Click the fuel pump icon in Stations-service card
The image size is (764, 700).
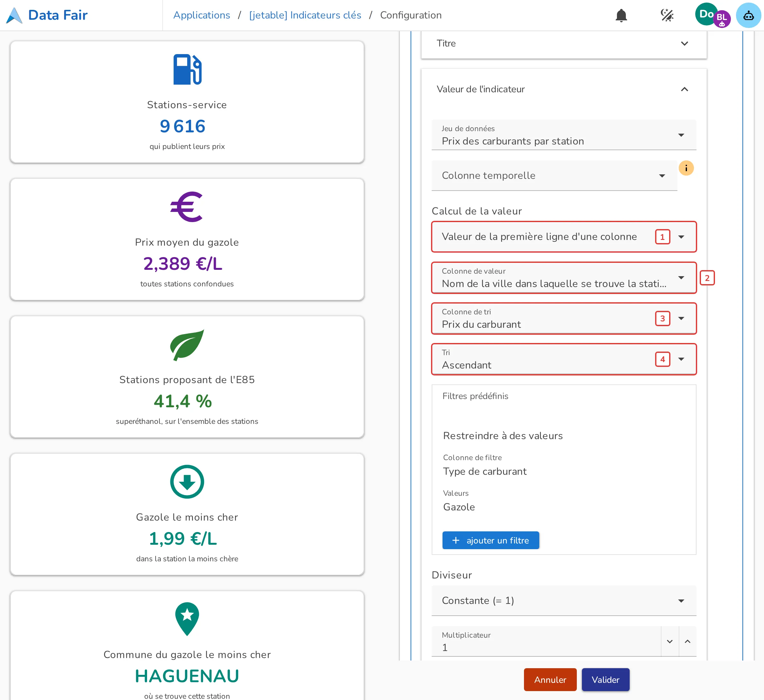[187, 70]
